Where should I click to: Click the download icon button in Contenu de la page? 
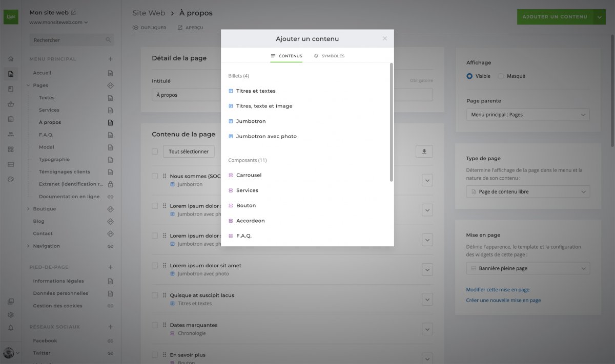[x=424, y=152]
